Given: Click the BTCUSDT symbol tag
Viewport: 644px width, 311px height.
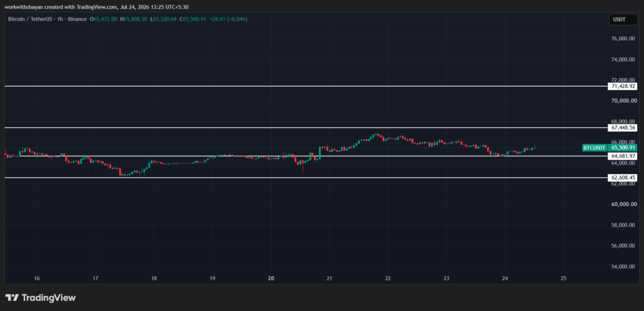Looking at the screenshot, I should point(595,148).
